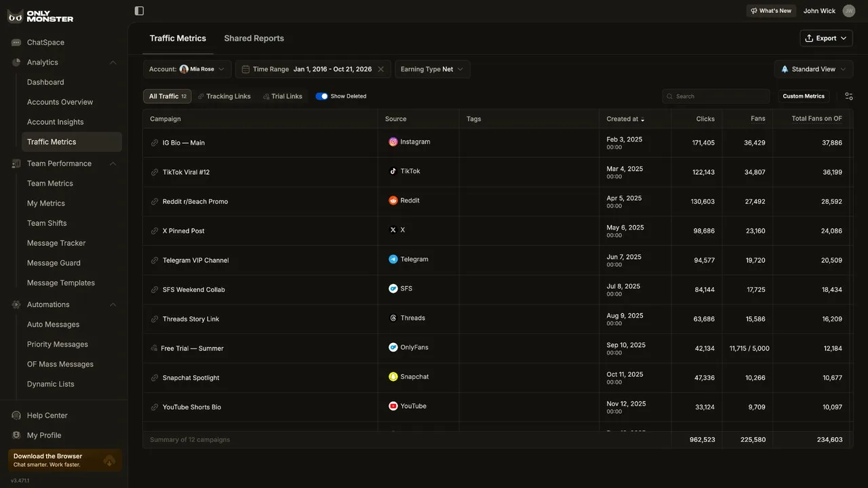Click the Snapchat source icon

(x=393, y=377)
